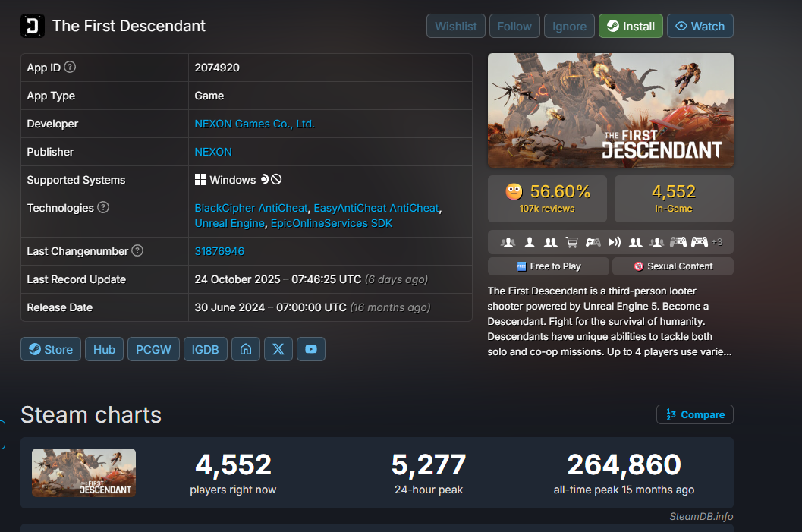This screenshot has width=802, height=532.
Task: Click the Remote Play broadcast icon
Action: click(x=615, y=242)
